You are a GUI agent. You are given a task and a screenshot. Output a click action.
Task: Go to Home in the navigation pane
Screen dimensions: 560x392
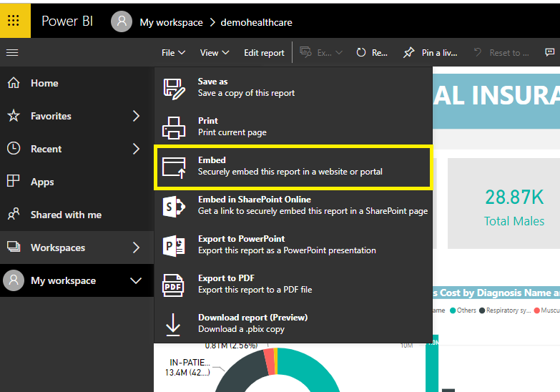click(77, 83)
